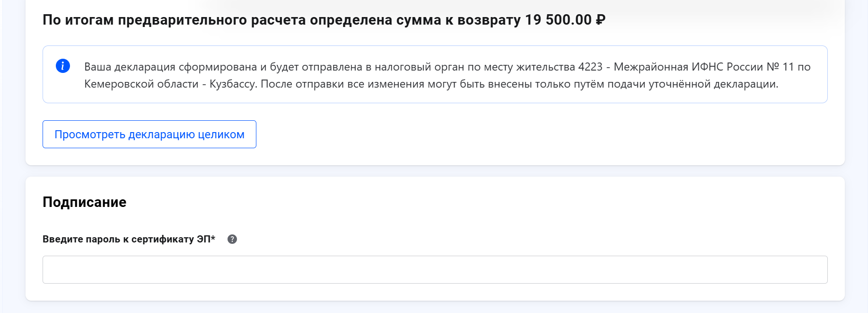This screenshot has width=868, height=313.
Task: Click the view full declaration button
Action: pyautogui.click(x=149, y=134)
